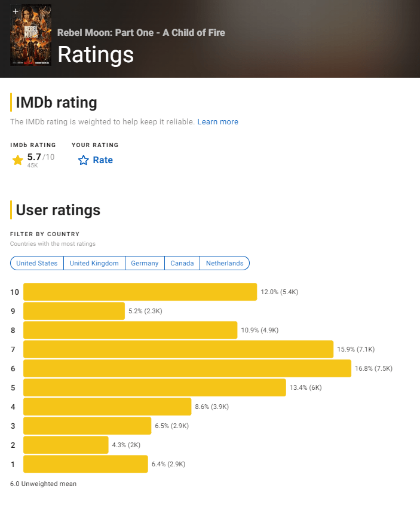Select the 9-star rating bar
Image resolution: width=420 pixels, height=507 pixels.
coord(74,311)
